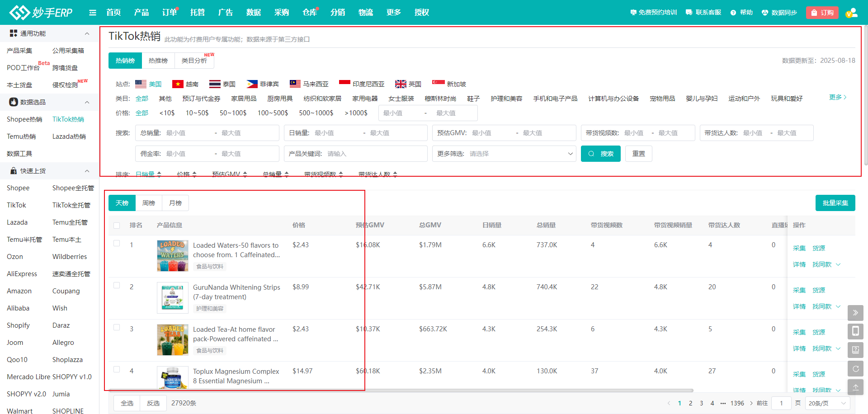Open Temu热销 in the sidebar

click(21, 136)
